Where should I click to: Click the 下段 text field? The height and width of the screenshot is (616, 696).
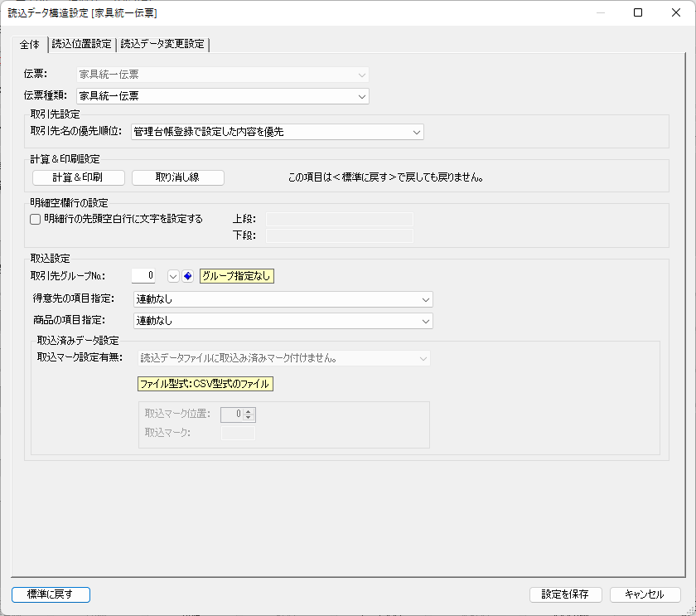pos(340,235)
